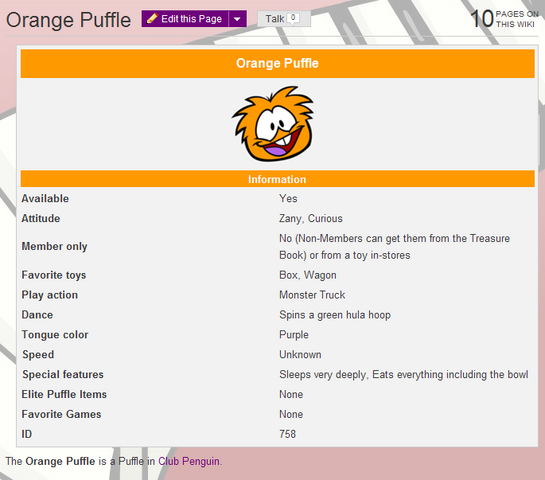Screen dimensions: 545x480
Task: Click the 'Speed' label
Action: coord(38,355)
